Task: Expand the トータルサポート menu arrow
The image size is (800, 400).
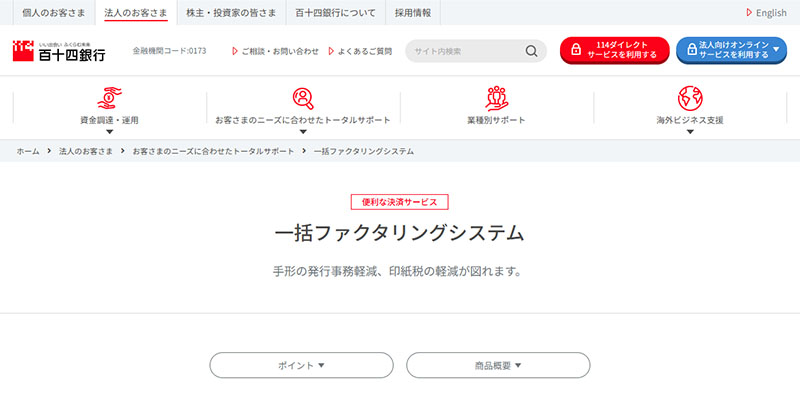Action: [303, 132]
